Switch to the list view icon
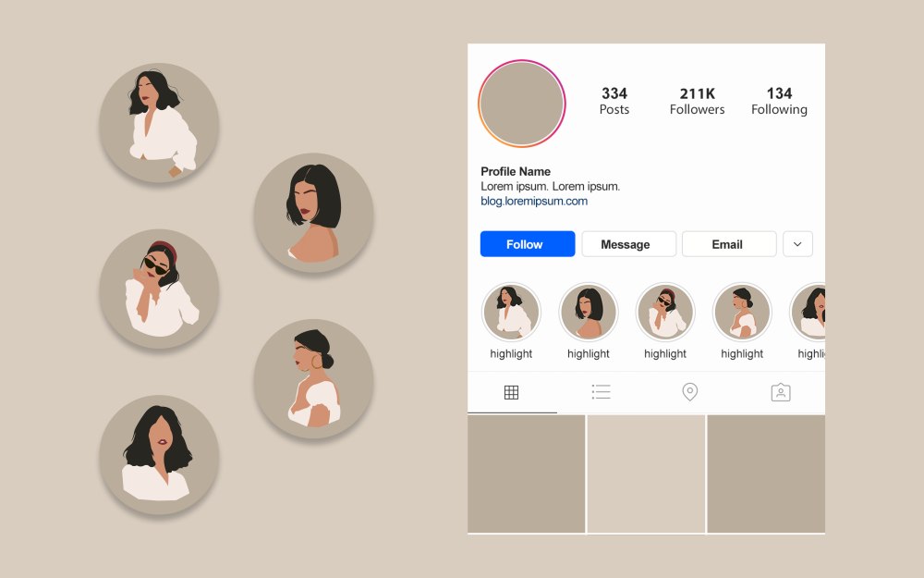The image size is (924, 578). pos(602,391)
